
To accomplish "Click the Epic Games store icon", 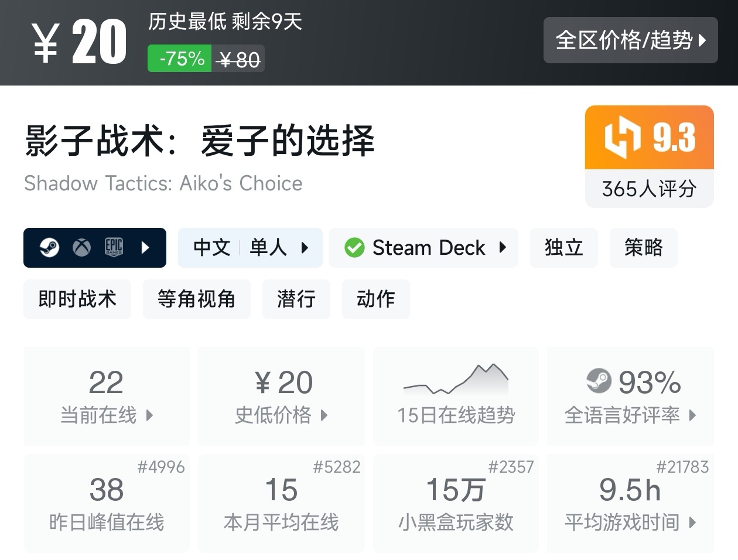I will [x=114, y=248].
